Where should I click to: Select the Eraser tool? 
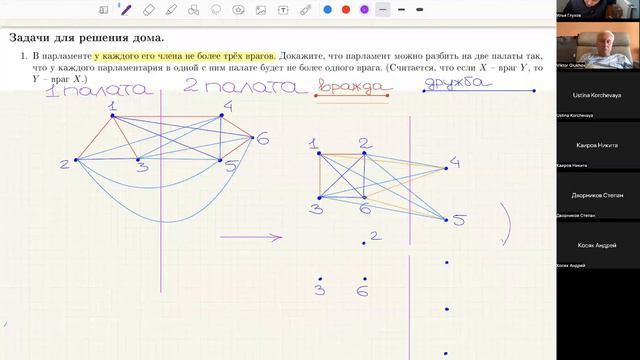(149, 10)
